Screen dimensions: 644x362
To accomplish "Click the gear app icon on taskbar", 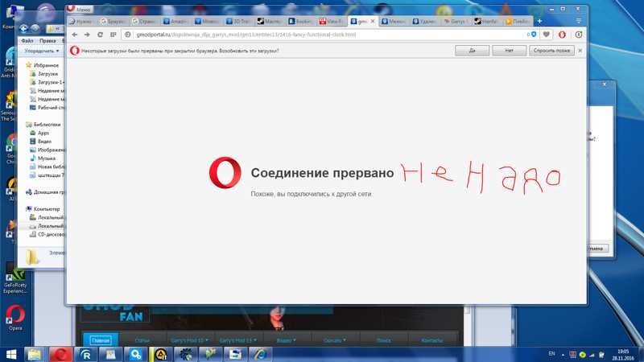I will coord(186,354).
